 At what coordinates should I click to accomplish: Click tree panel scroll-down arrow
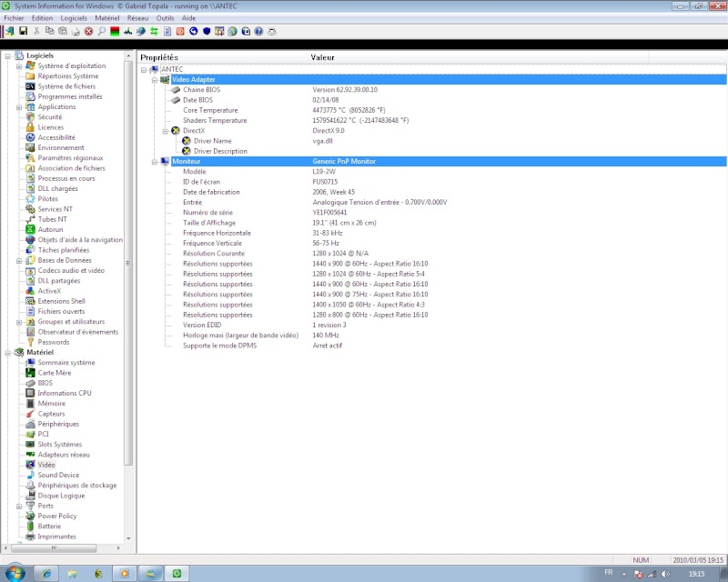(128, 538)
